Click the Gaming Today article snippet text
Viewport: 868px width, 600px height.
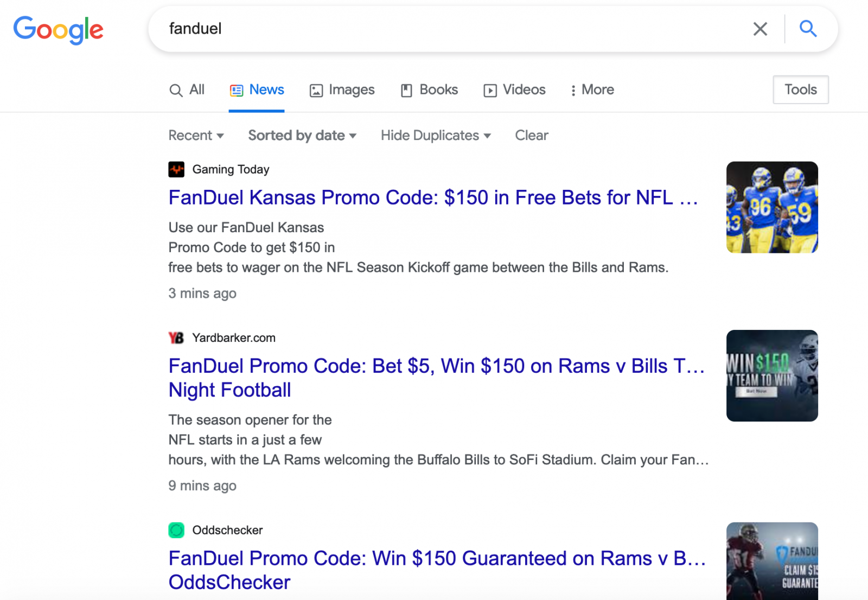418,247
